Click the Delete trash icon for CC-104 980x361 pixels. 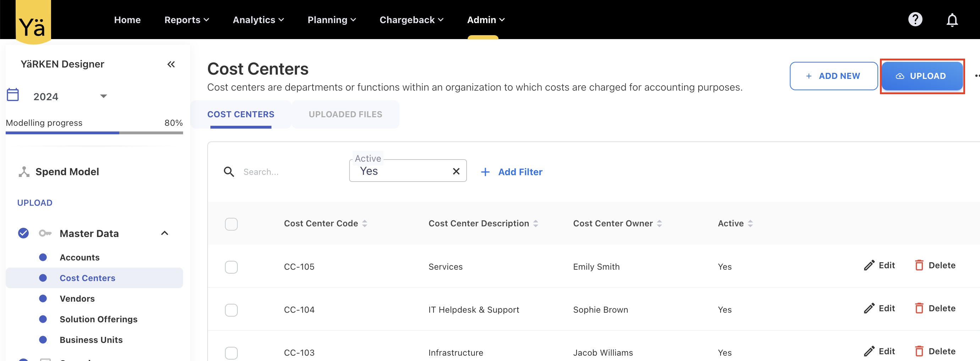point(919,308)
